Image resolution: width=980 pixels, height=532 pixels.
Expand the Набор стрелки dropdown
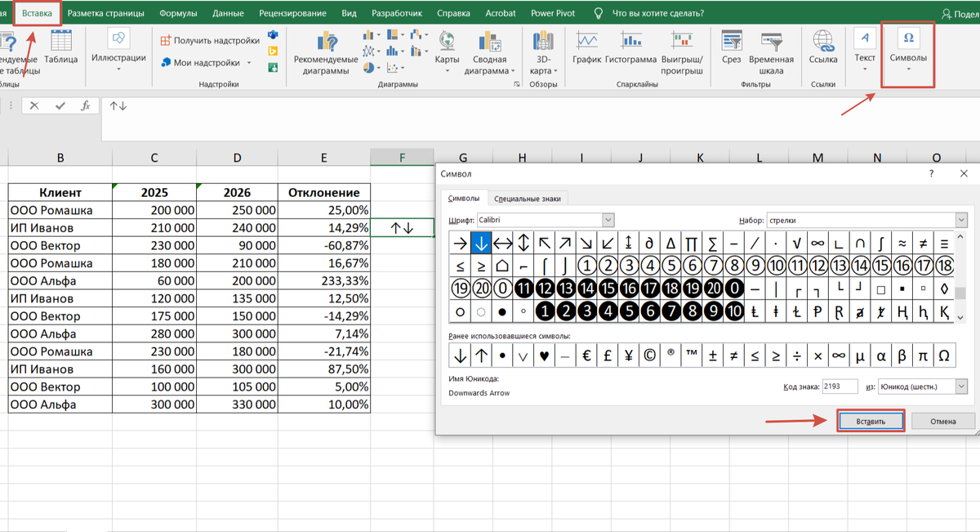click(960, 220)
